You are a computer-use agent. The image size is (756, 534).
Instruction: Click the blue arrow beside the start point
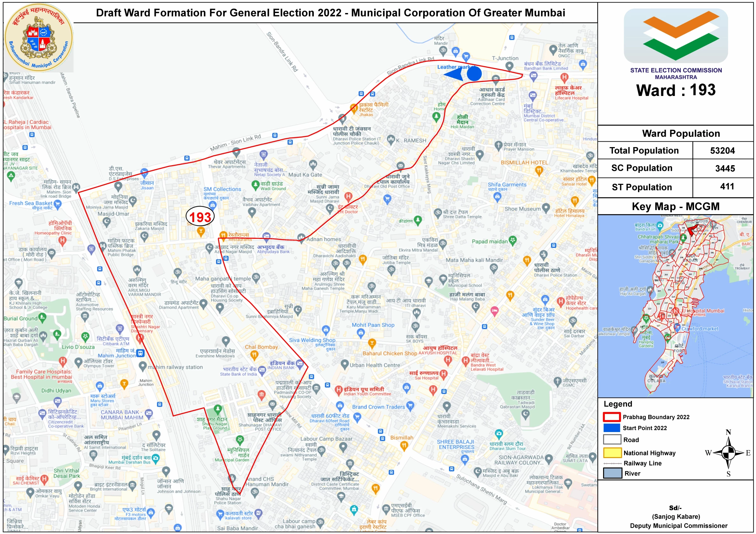pos(454,74)
